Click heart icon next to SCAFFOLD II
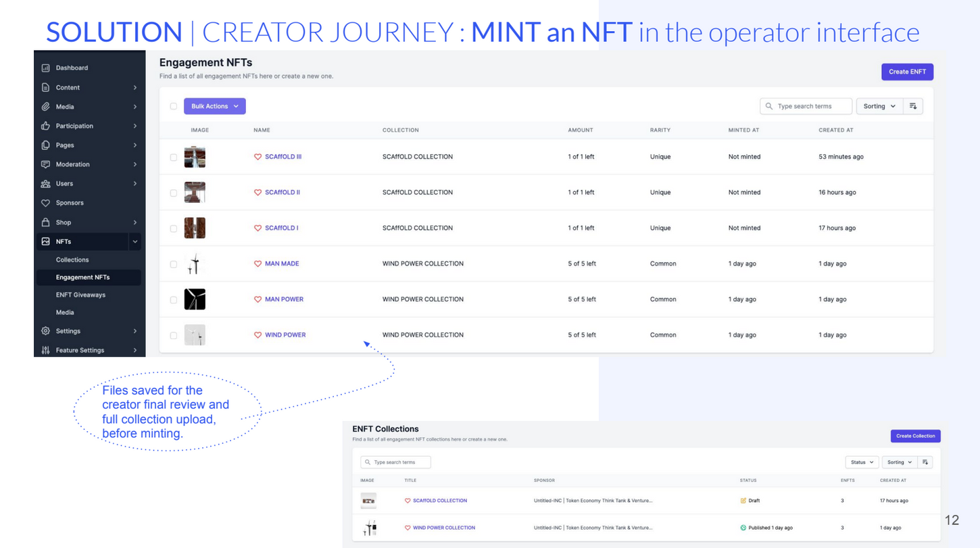Viewport: 980px width, 548px height. pos(258,193)
